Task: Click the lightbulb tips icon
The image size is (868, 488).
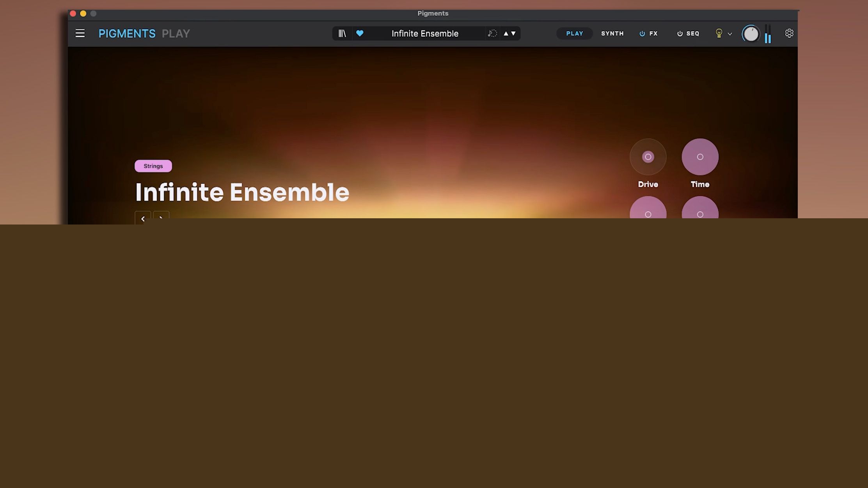Action: click(x=719, y=34)
